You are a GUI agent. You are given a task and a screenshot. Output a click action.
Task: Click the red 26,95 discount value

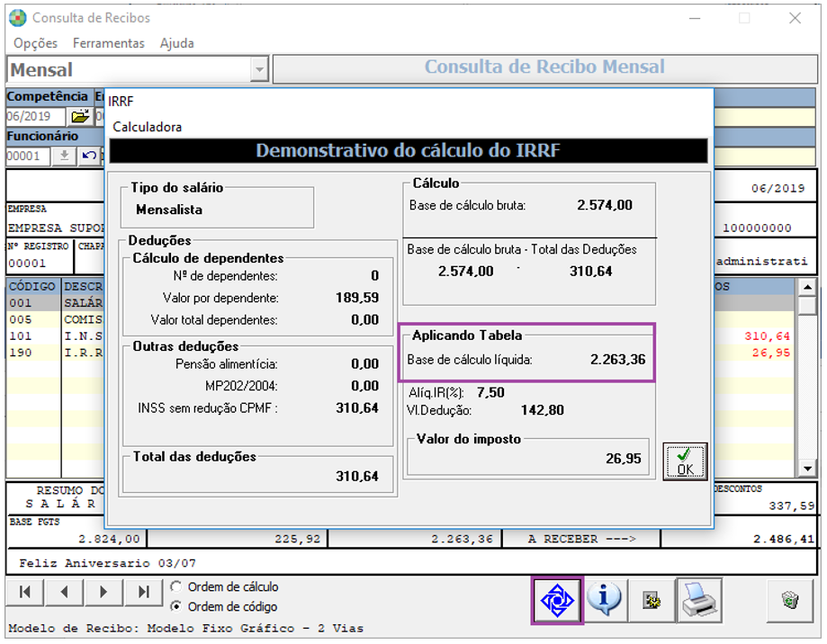pos(771,353)
